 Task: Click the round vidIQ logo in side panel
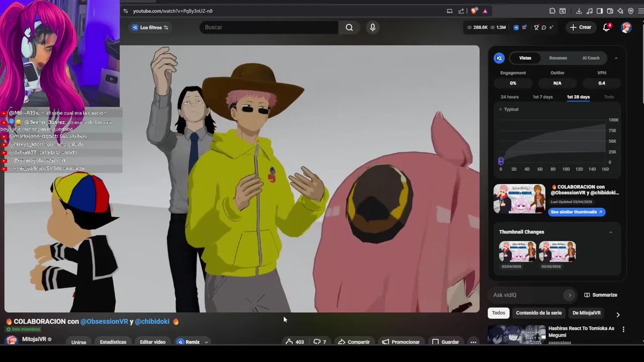click(499, 58)
